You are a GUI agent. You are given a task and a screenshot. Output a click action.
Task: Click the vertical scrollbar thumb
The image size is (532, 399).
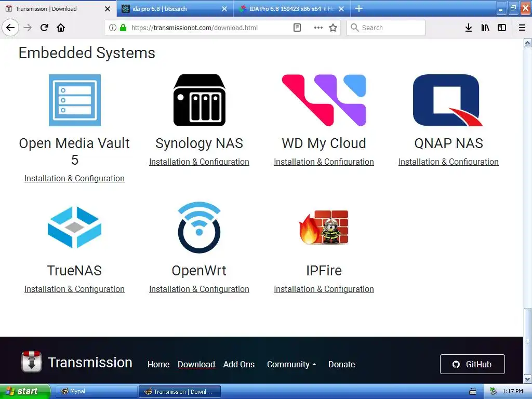(527, 341)
